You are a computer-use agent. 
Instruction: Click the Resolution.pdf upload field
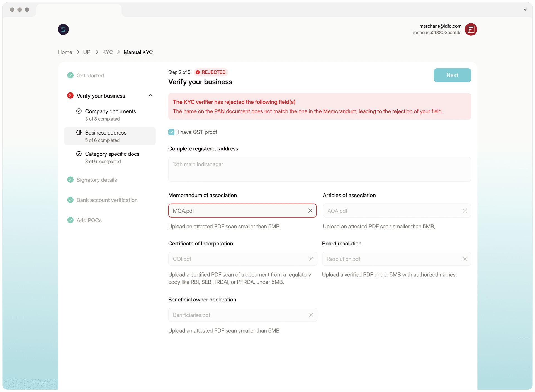pyautogui.click(x=397, y=259)
